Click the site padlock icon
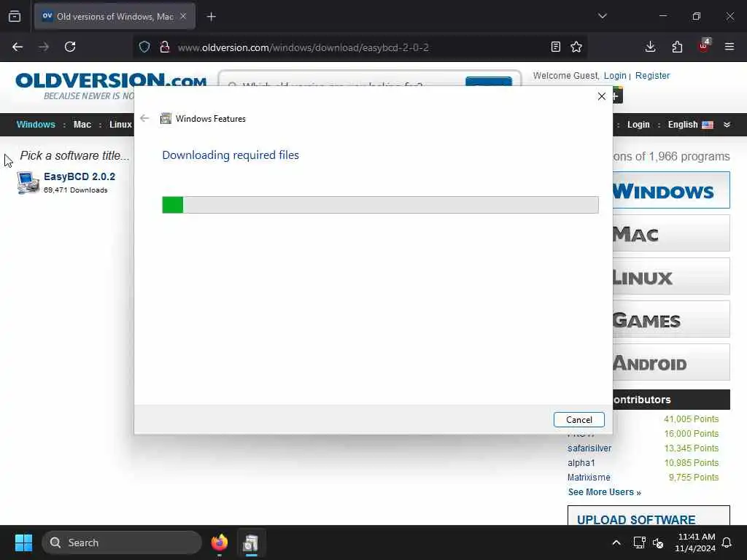 pos(165,47)
